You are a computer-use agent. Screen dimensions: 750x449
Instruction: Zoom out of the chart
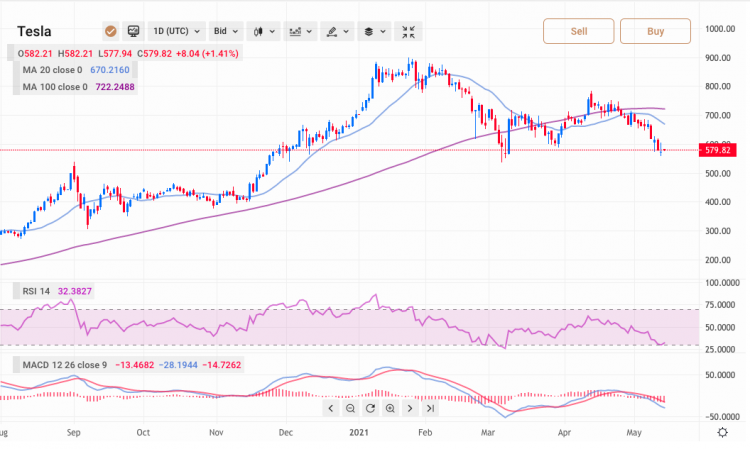(x=350, y=408)
